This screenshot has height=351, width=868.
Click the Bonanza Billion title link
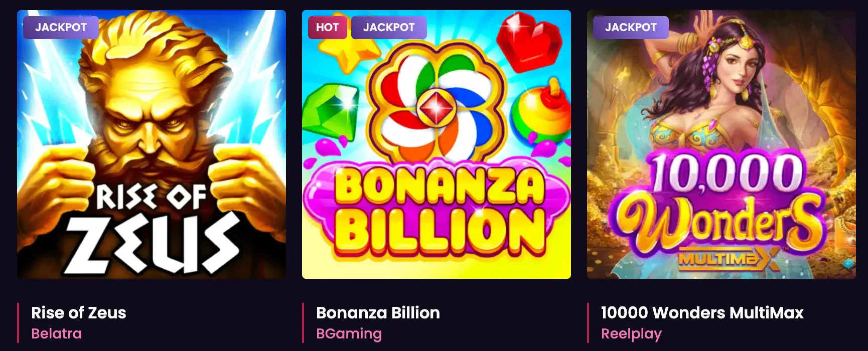377,313
